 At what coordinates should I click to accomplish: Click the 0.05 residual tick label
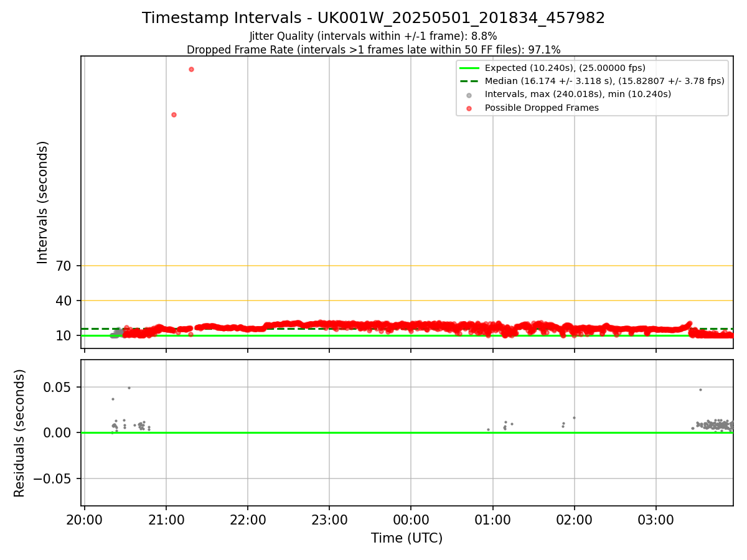59,387
